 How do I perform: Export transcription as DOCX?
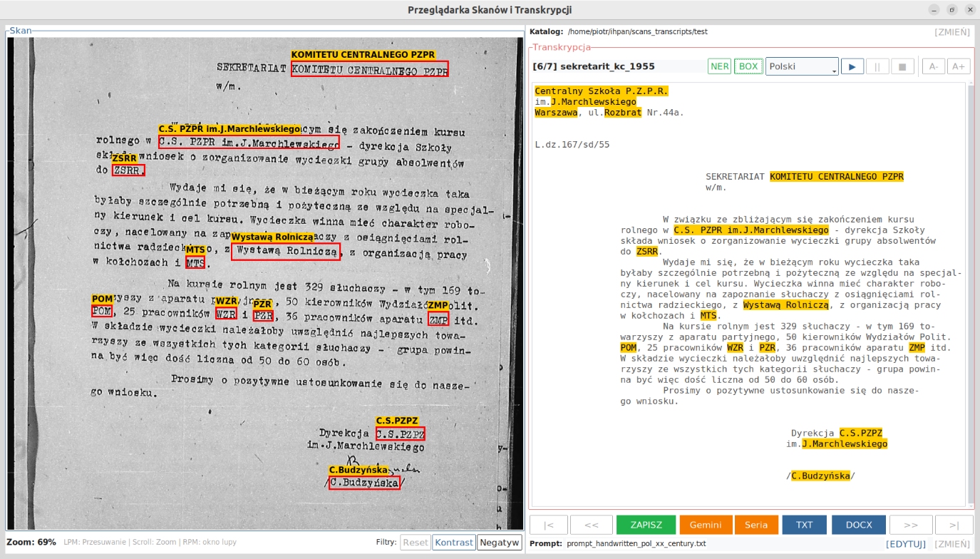tap(859, 525)
